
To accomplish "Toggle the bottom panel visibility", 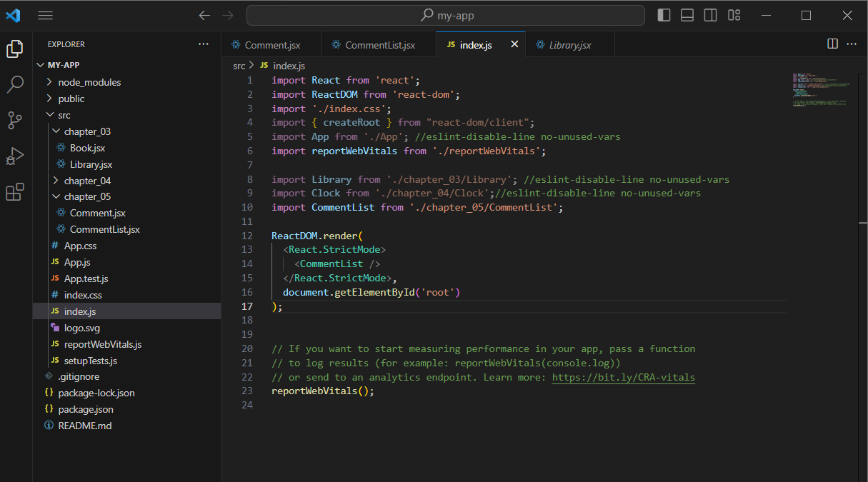I will [x=687, y=15].
